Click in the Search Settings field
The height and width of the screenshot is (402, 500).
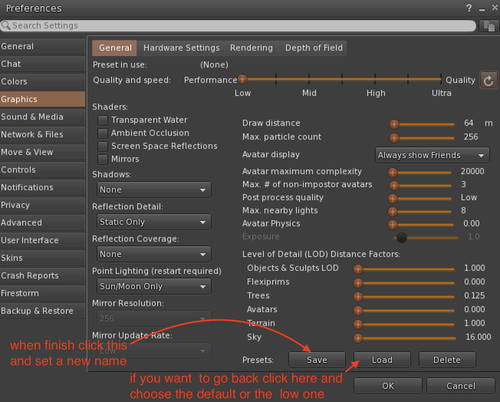pyautogui.click(x=238, y=26)
